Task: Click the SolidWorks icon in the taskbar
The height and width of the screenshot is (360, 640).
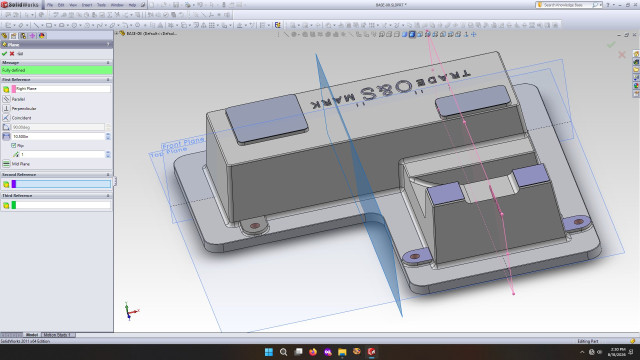Action: 371,352
